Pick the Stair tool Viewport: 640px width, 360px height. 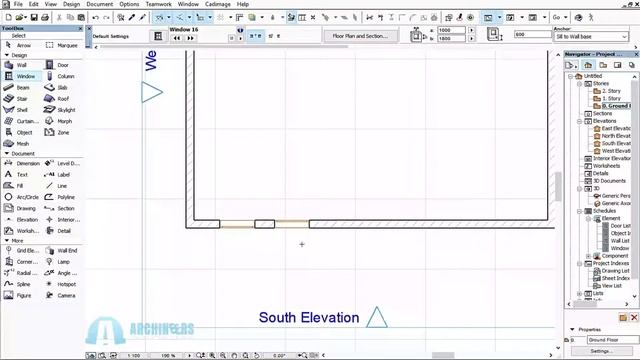(16, 99)
